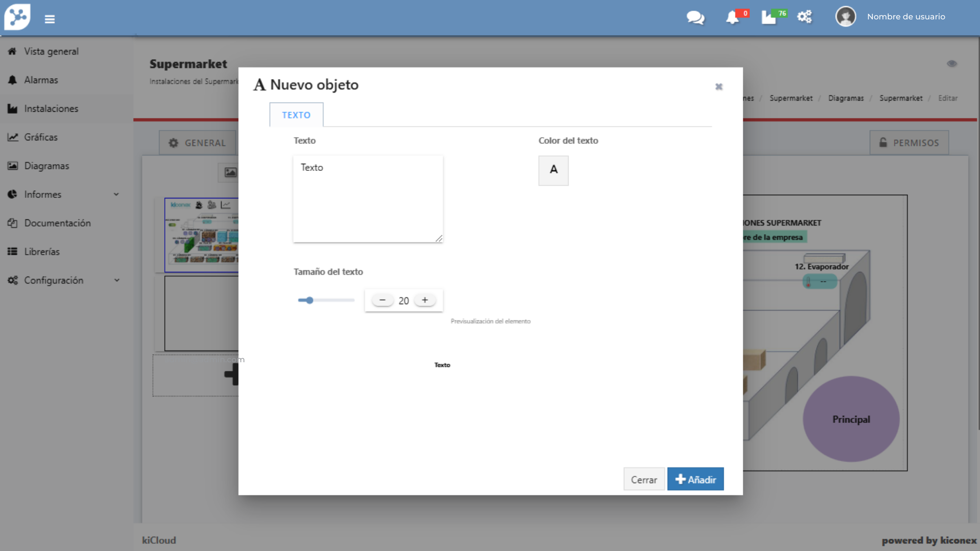Click inside the Texto text area
Viewport: 980px width, 551px height.
coord(367,199)
